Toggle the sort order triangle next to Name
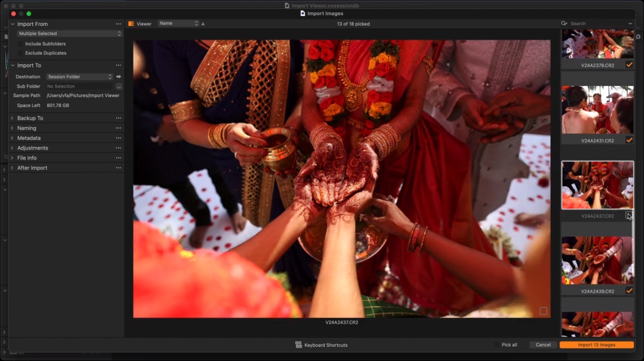The width and height of the screenshot is (644, 361). (203, 24)
